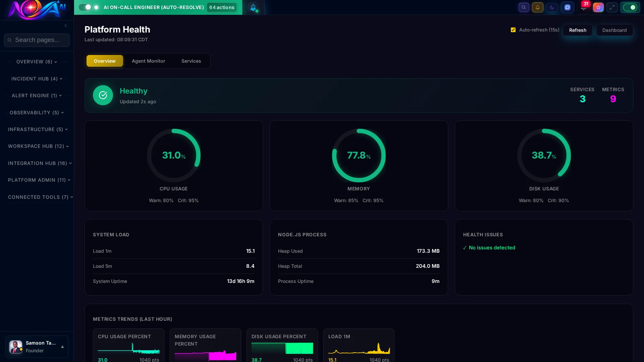Open the notifications bell

tap(538, 7)
